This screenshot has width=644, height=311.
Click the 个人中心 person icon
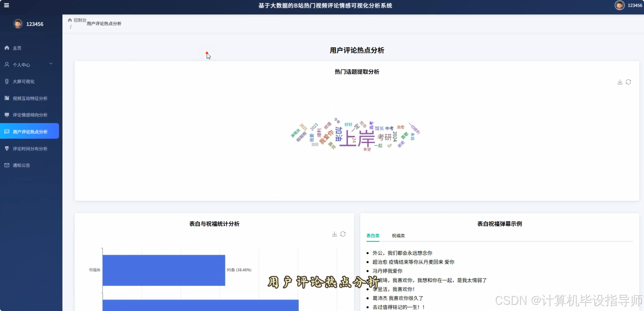tap(7, 65)
